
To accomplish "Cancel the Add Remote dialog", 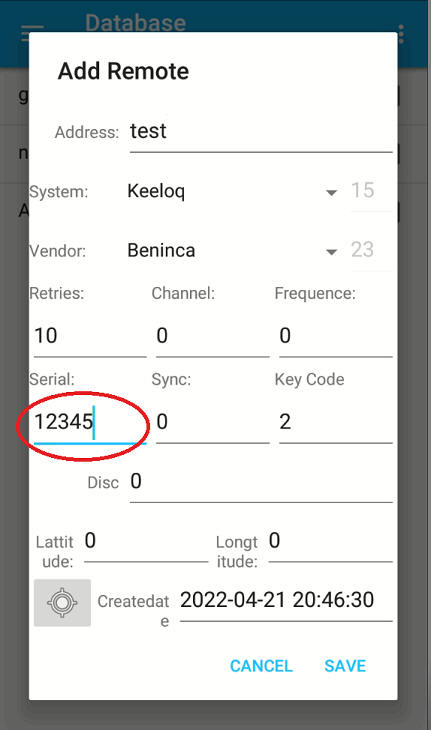I will pos(261,666).
